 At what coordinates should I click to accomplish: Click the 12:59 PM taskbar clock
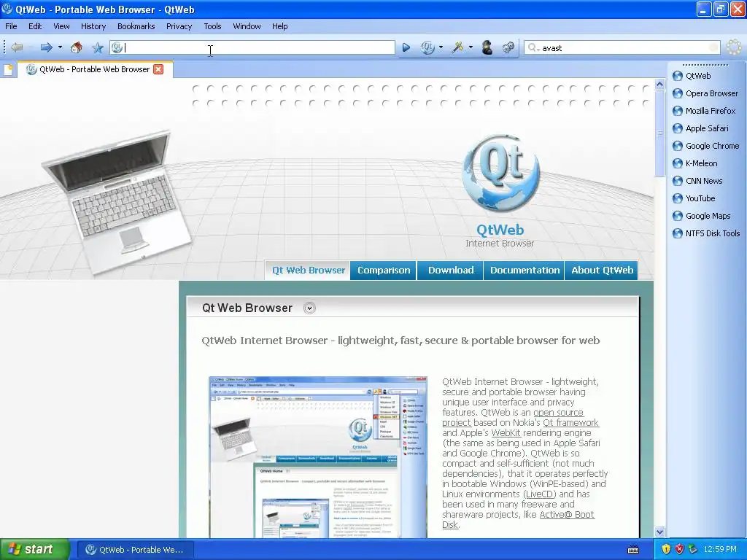pos(720,550)
